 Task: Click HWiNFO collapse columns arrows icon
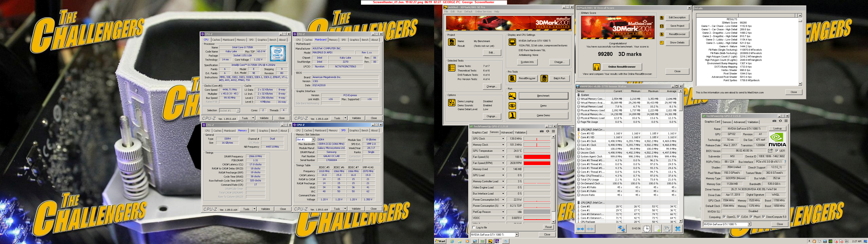tap(590, 229)
